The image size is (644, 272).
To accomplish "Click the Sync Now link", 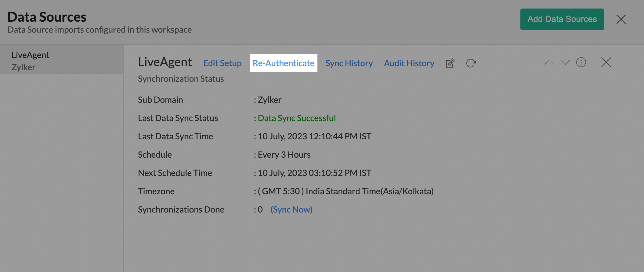I will (x=291, y=209).
